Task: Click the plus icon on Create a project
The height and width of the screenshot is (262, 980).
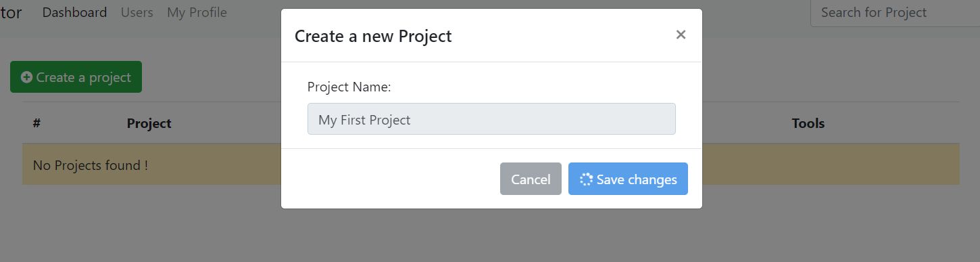Action: click(26, 77)
